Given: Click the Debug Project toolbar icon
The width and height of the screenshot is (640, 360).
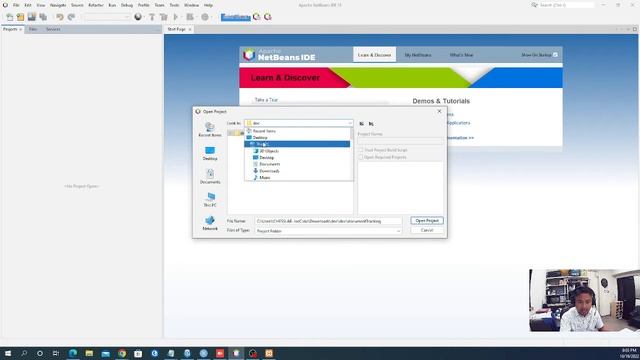Looking at the screenshot, I should (x=190, y=17).
